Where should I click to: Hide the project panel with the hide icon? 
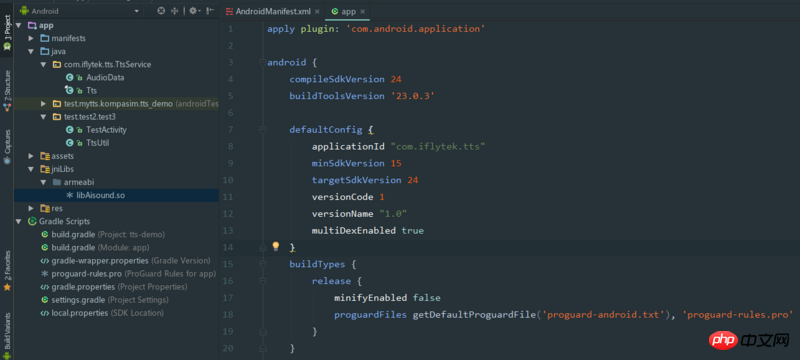click(211, 11)
